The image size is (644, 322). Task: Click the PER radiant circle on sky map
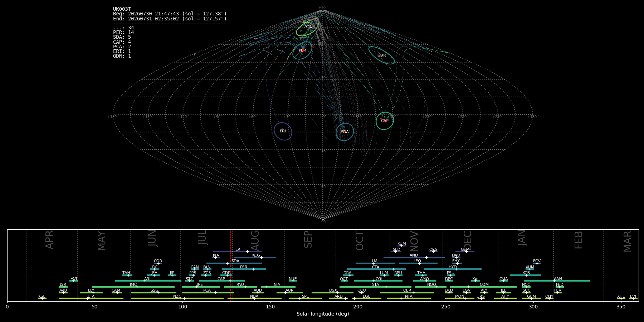tap(302, 50)
